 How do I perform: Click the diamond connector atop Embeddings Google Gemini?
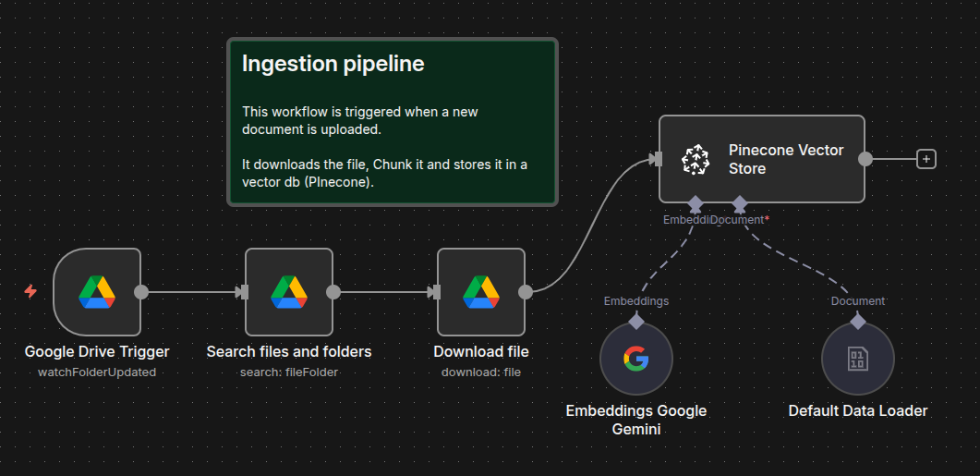tap(635, 321)
